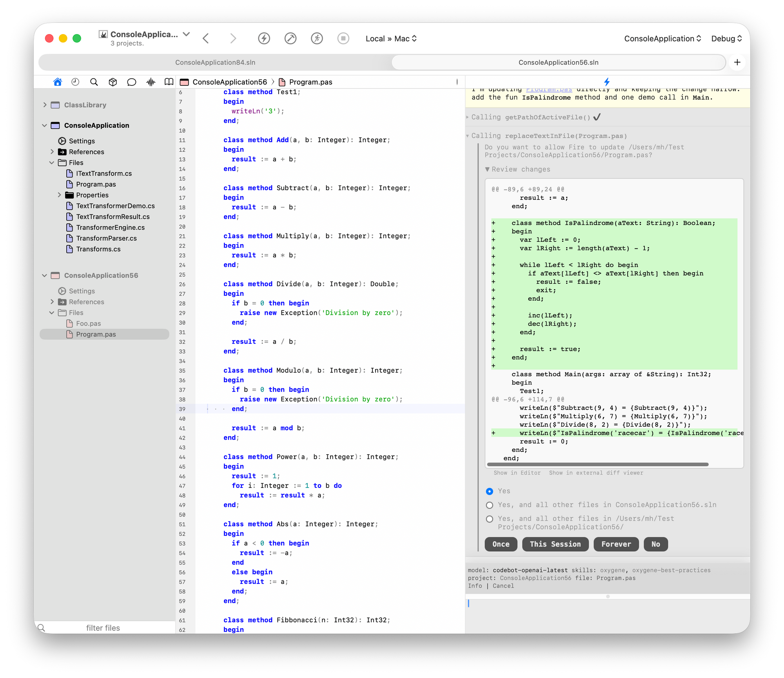Image resolution: width=784 pixels, height=678 pixels.
Task: Click Show in external diff viewer link
Action: [596, 473]
